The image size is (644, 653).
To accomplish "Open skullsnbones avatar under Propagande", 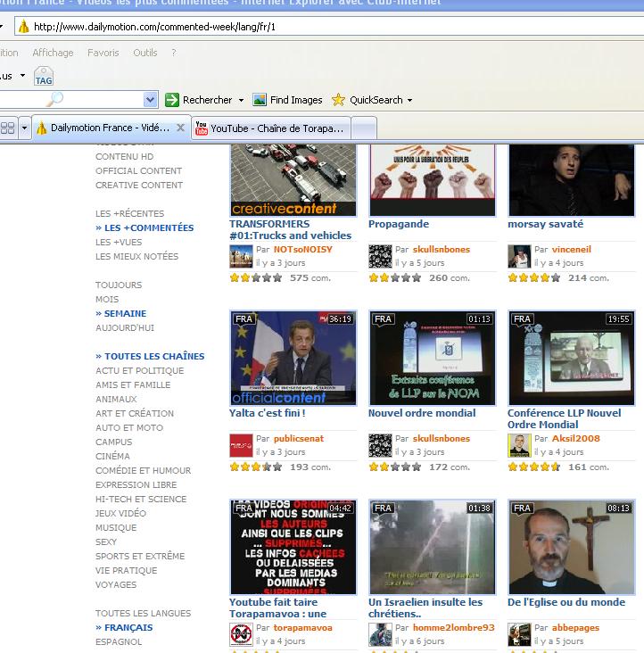I will coord(380,256).
